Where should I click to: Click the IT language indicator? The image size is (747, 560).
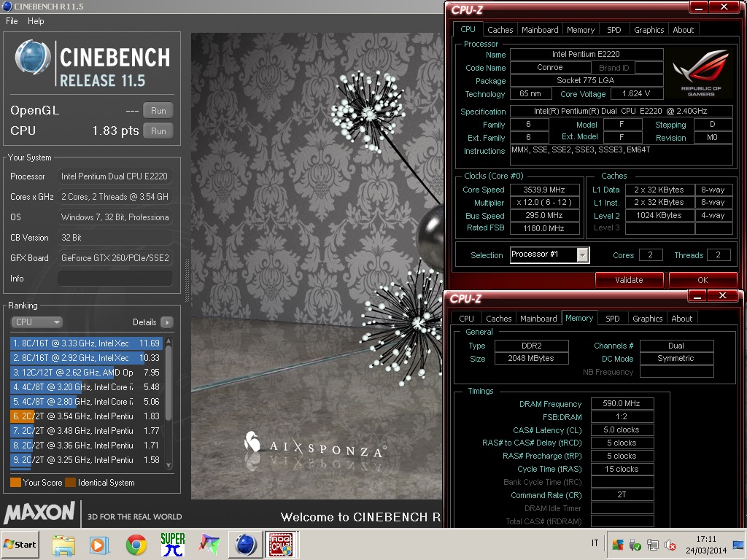pyautogui.click(x=595, y=542)
